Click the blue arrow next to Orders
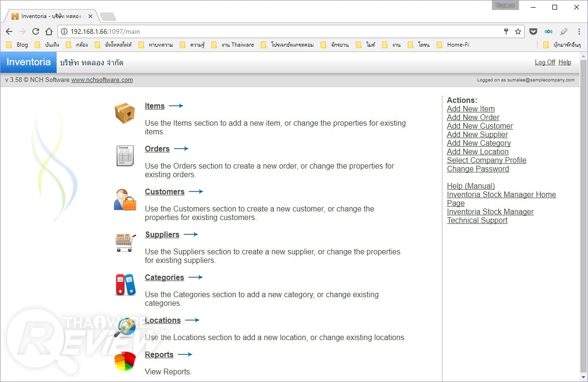This screenshot has height=382, width=588. point(181,149)
